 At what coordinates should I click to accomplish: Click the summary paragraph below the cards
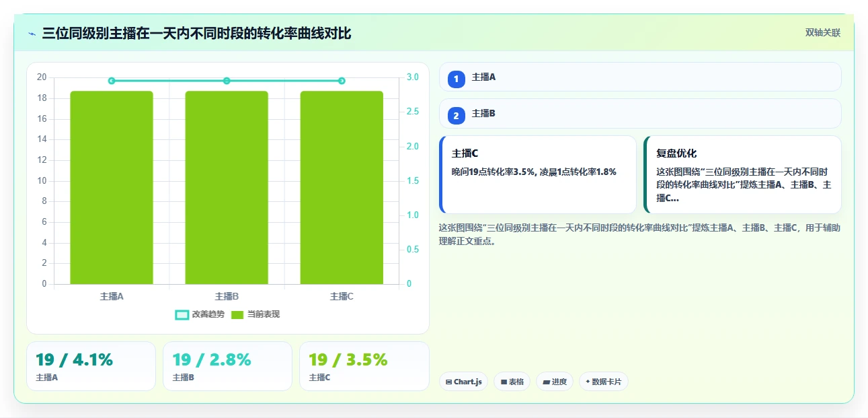[639, 235]
